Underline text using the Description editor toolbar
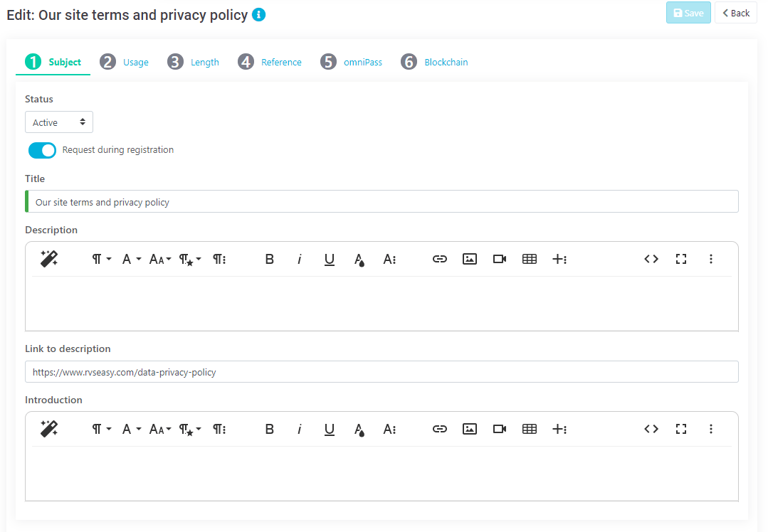 329,259
